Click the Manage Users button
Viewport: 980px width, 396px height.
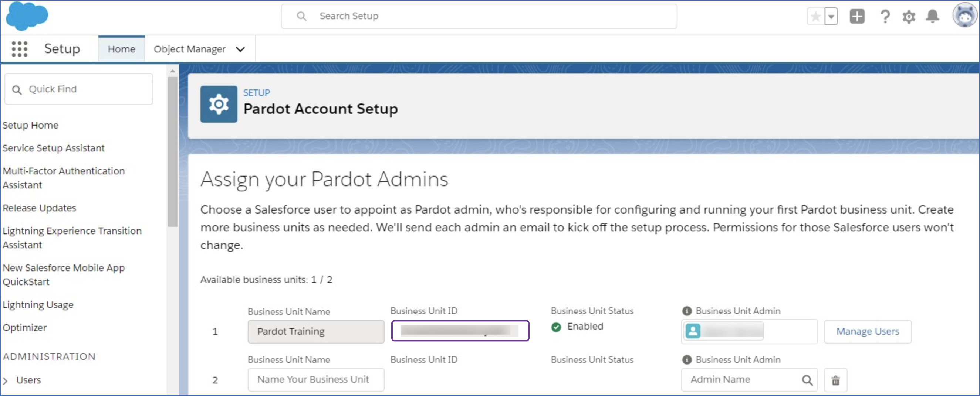coord(868,331)
